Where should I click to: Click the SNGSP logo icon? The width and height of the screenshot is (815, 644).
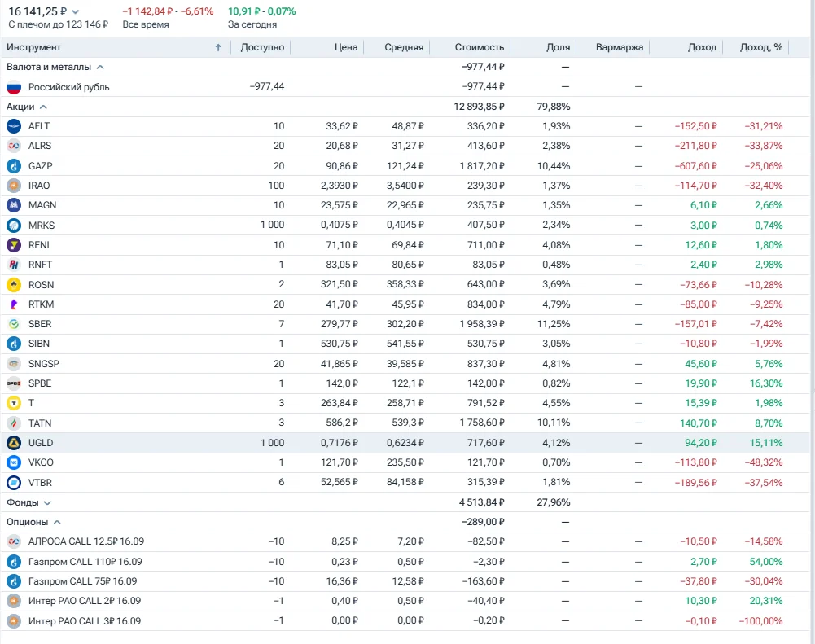point(14,364)
